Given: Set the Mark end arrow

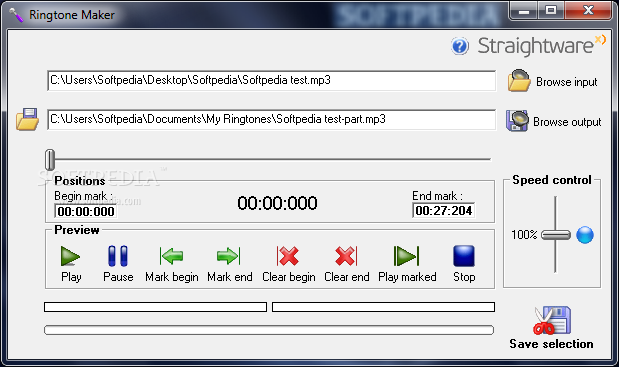Looking at the screenshot, I should coord(229,256).
